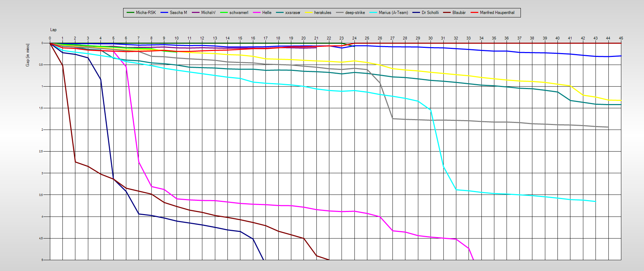644x271 pixels.
Task: Click the cyan Marius legend color line
Action: [373, 13]
